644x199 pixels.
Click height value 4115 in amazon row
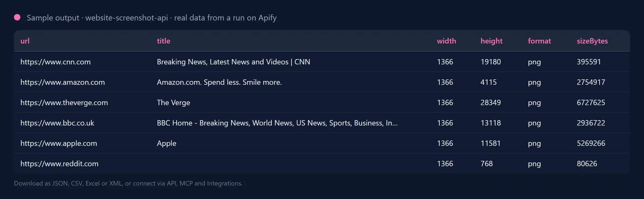pyautogui.click(x=489, y=82)
